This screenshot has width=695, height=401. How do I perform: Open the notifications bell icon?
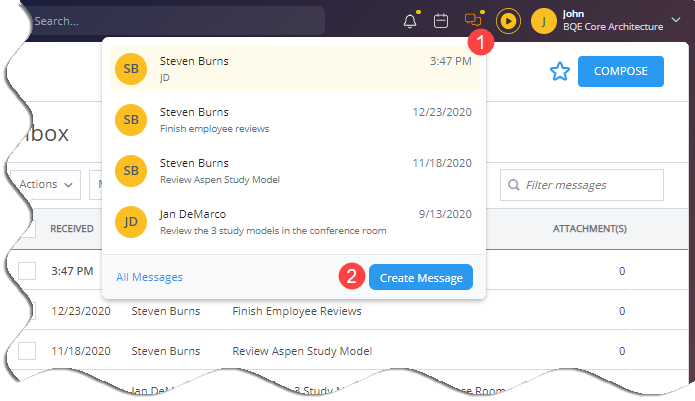point(410,21)
